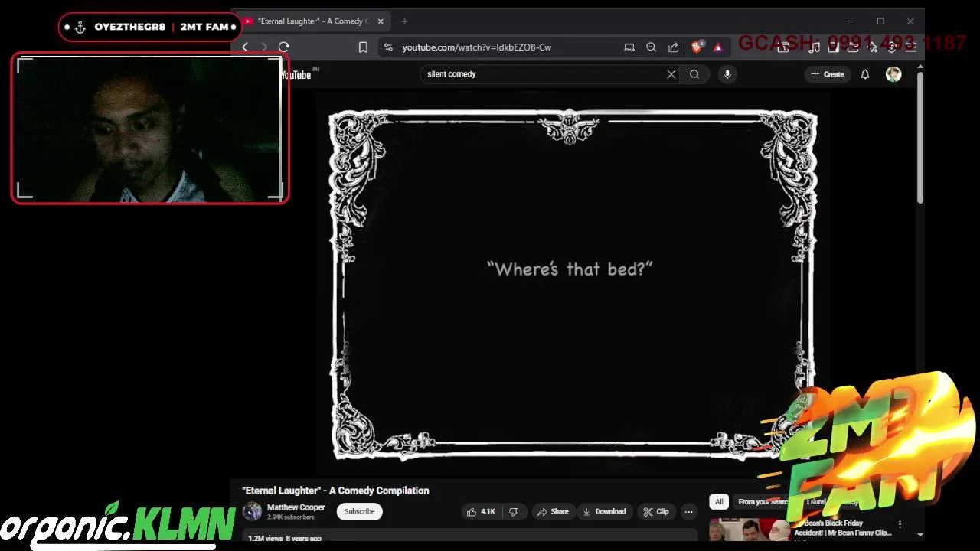Image resolution: width=980 pixels, height=551 pixels.
Task: Open Matthew Cooper channel name link
Action: tap(296, 507)
